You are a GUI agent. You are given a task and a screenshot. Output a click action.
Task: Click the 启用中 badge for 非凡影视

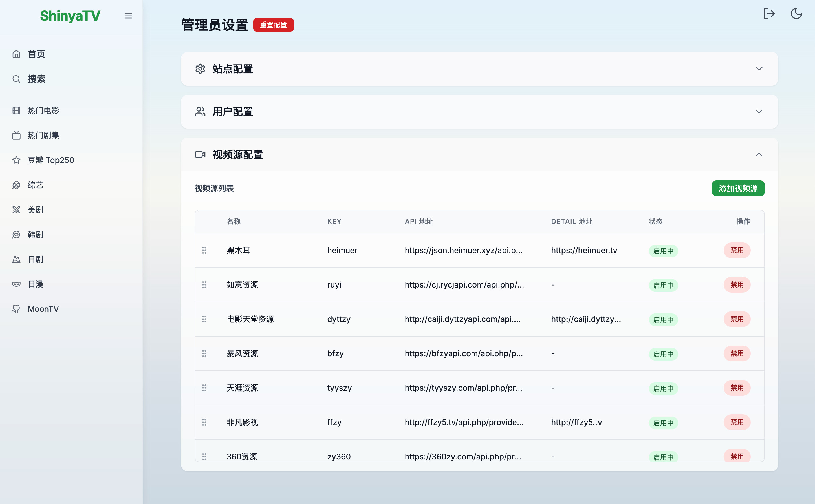[663, 423]
